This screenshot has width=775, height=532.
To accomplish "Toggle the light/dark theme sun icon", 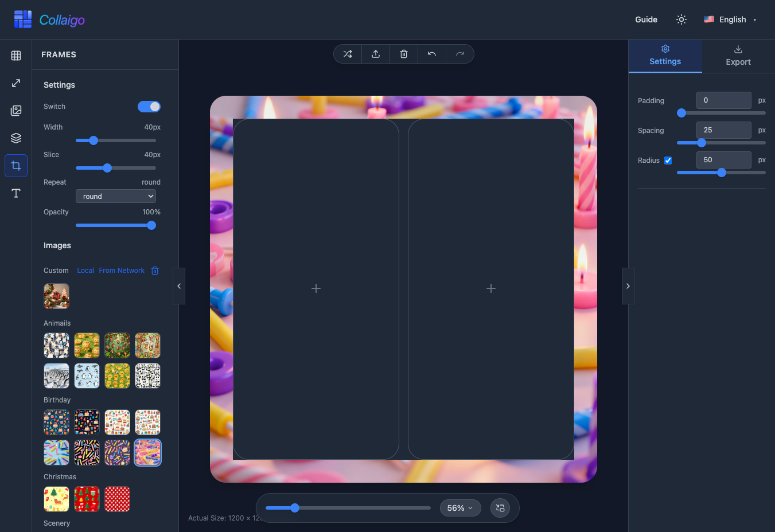I will click(x=681, y=19).
